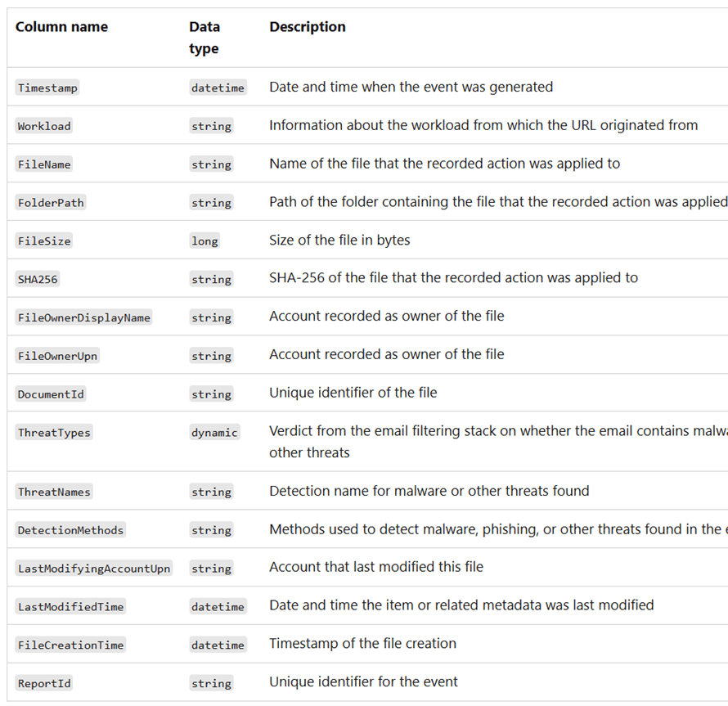
Task: Click the "Data type" table header
Action: click(204, 38)
